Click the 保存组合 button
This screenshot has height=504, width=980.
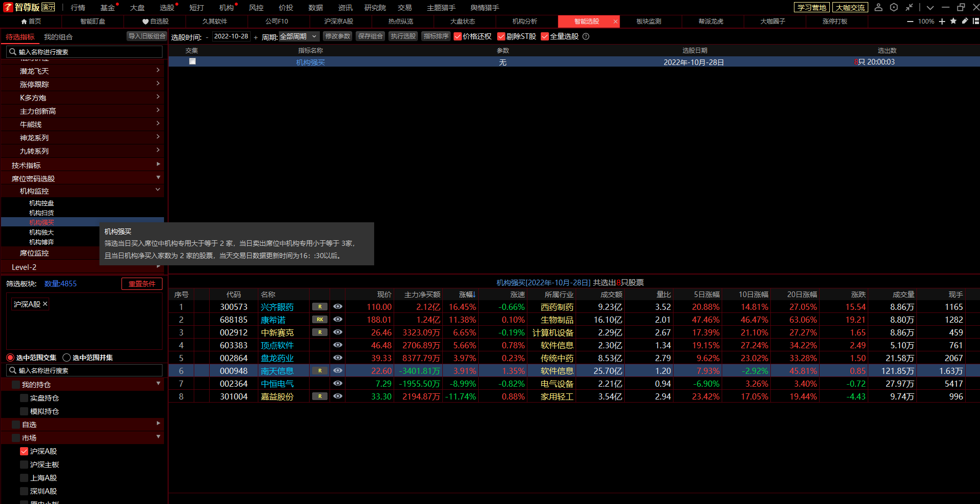click(371, 36)
